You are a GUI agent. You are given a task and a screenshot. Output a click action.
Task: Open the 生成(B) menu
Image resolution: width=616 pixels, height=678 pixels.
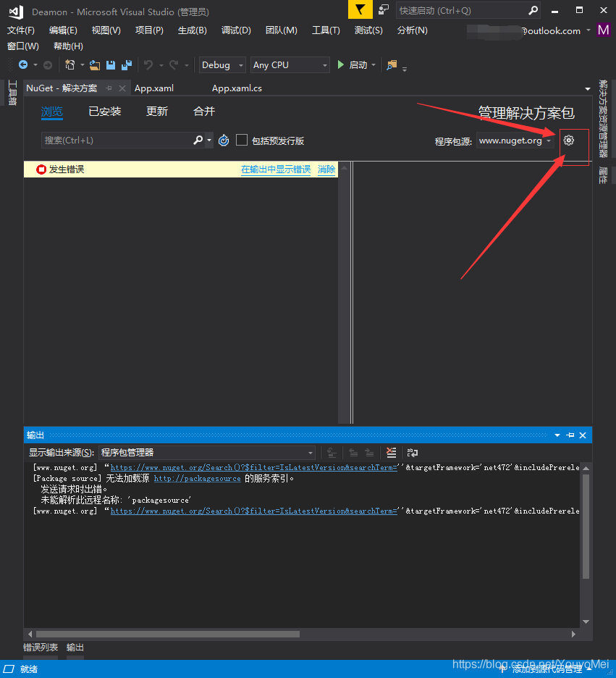193,30
